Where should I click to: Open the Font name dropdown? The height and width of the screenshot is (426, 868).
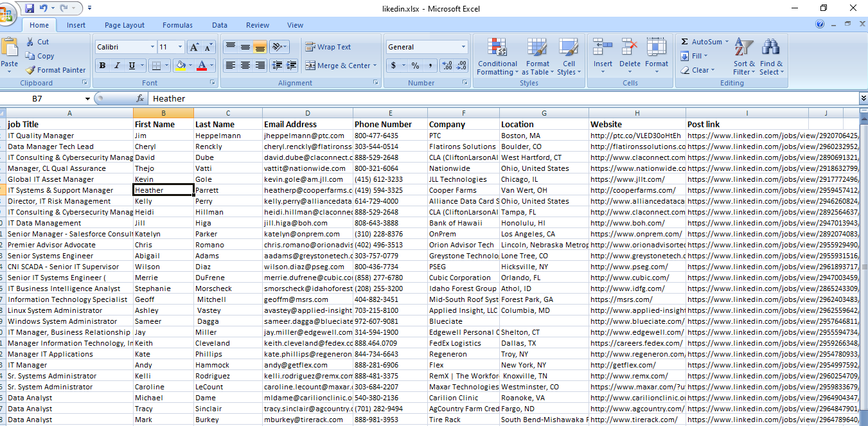tap(152, 47)
